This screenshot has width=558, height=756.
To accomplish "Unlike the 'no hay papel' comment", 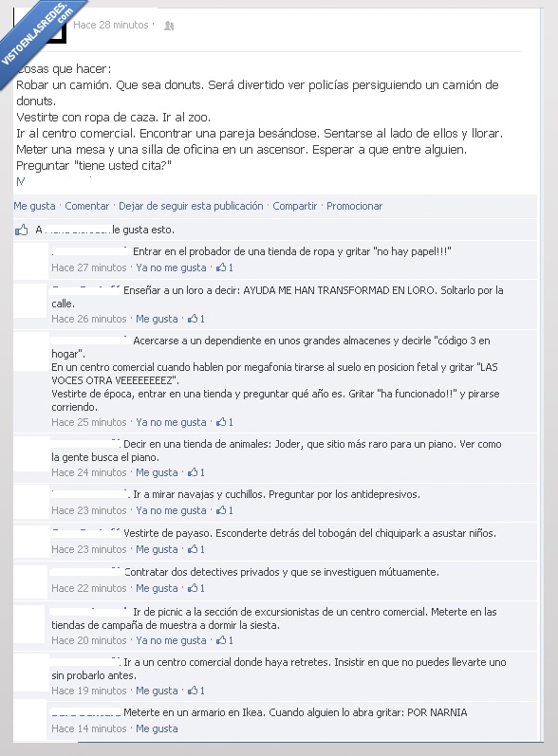I will click(x=171, y=267).
